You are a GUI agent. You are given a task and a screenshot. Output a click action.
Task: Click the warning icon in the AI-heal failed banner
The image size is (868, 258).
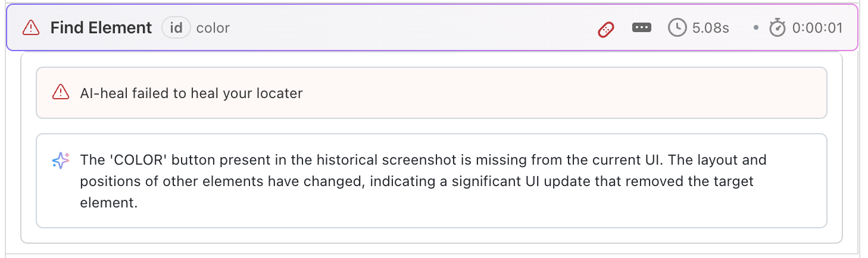tap(61, 93)
